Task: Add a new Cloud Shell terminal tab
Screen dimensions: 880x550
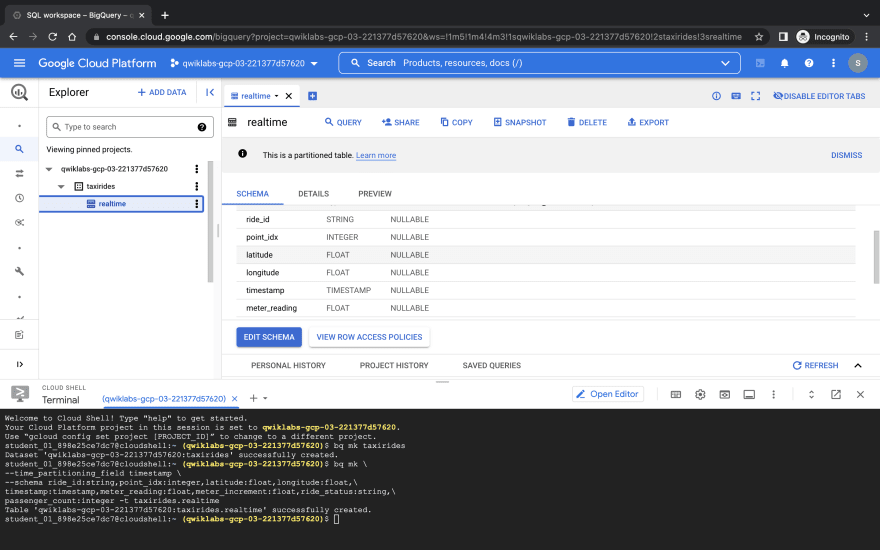Action: tap(253, 398)
